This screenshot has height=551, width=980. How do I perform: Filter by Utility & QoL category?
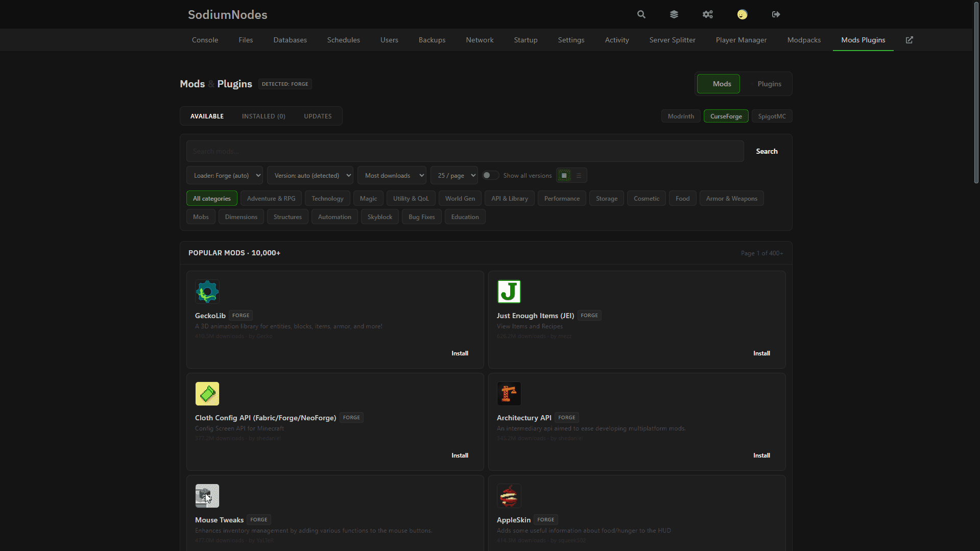point(411,199)
